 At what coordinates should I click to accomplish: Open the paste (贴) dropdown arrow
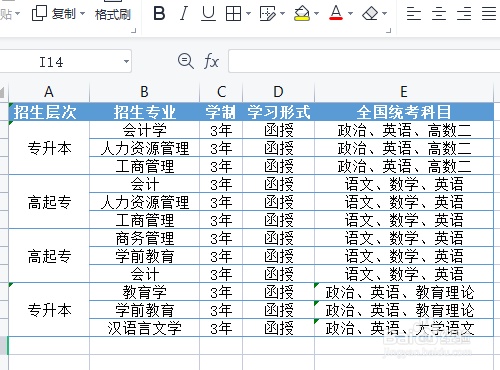[x=17, y=14]
